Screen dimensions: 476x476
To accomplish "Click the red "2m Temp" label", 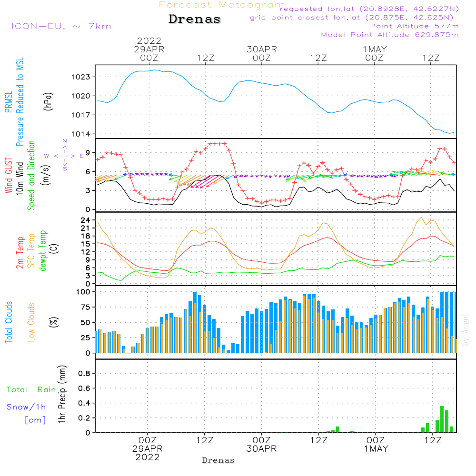I will tap(20, 253).
